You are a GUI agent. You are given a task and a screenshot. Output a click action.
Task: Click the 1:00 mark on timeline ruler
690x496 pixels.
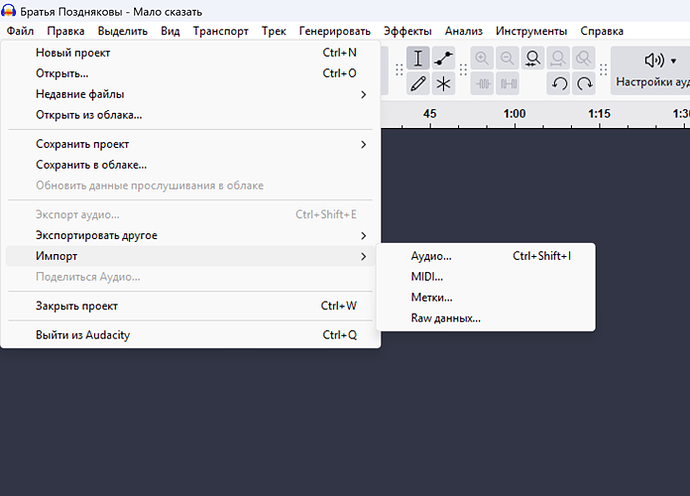514,114
